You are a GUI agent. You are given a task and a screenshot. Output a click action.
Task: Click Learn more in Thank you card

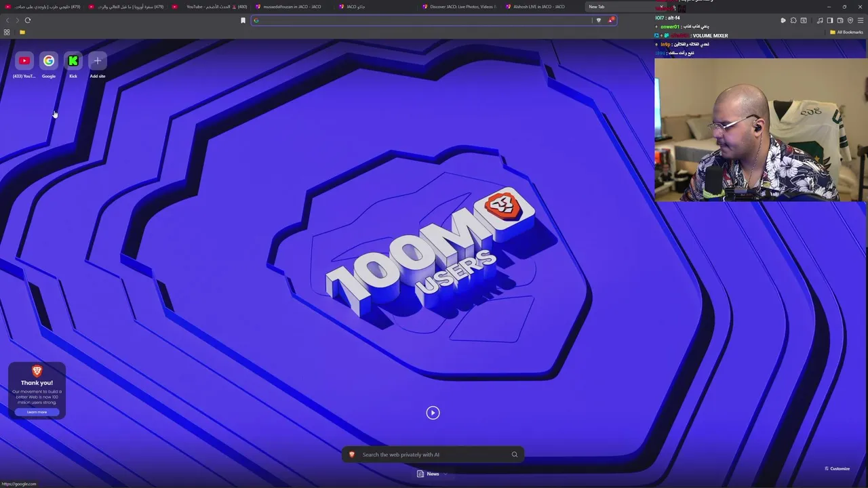37,412
